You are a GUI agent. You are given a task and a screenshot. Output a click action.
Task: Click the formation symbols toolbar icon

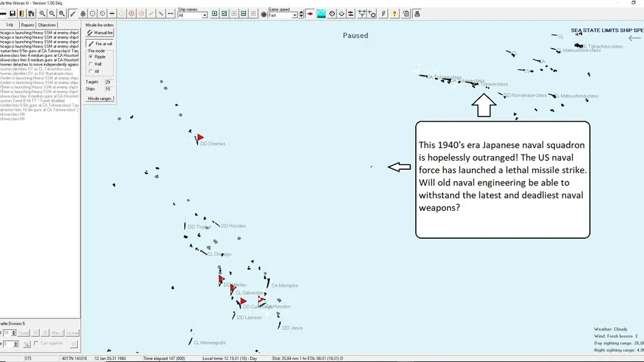362,14
